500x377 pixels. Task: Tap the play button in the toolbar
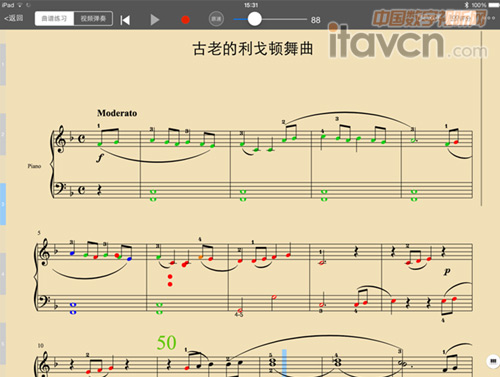pyautogui.click(x=155, y=20)
